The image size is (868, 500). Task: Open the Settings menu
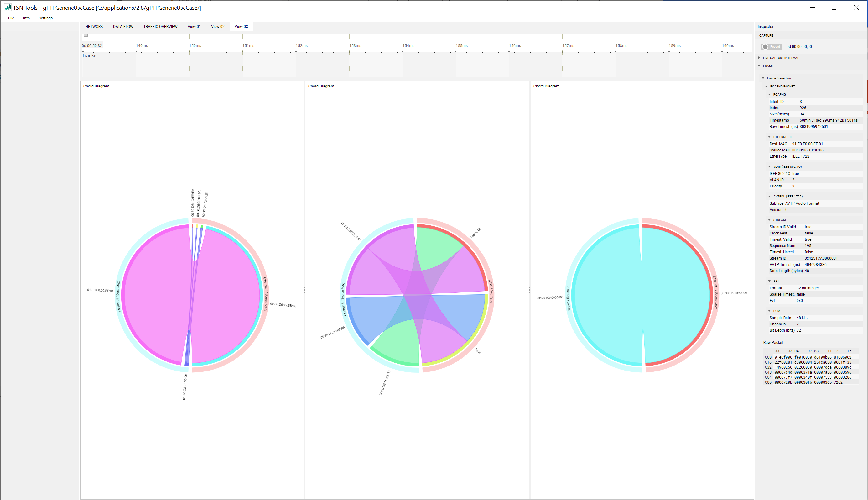coord(45,18)
